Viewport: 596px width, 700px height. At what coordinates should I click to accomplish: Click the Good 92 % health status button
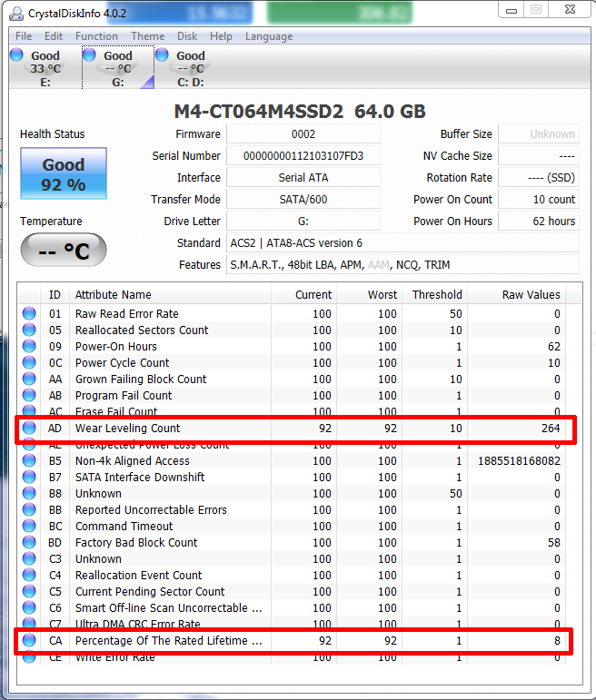[x=64, y=173]
